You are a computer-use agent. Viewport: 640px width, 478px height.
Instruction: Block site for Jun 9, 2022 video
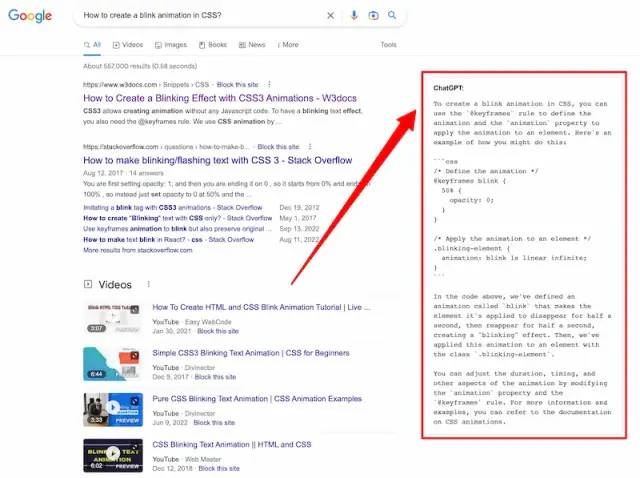tap(214, 422)
